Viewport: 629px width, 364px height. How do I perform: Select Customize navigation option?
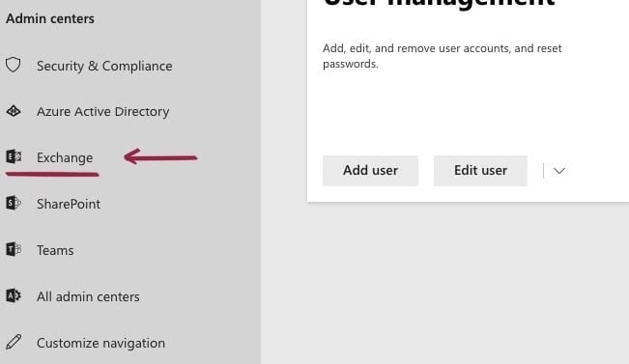click(x=100, y=343)
